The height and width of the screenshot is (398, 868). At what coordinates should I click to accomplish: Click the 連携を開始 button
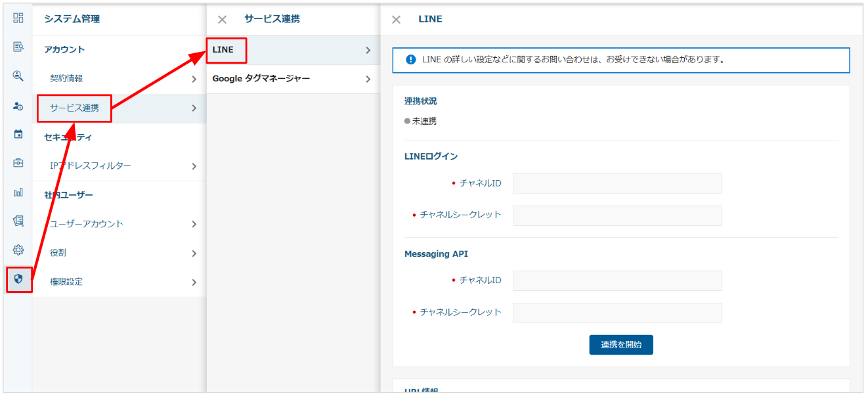[620, 345]
